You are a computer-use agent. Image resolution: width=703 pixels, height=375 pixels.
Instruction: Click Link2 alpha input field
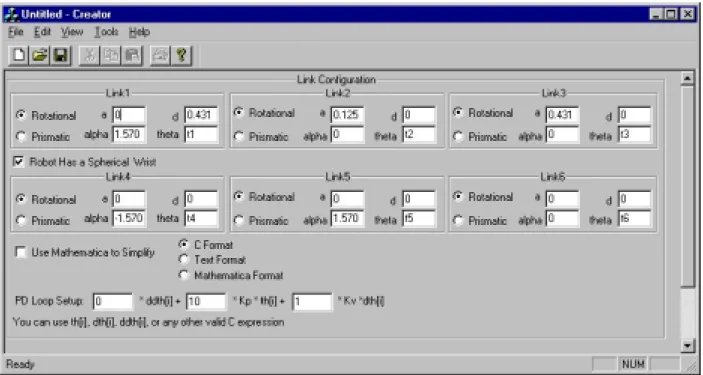click(347, 134)
